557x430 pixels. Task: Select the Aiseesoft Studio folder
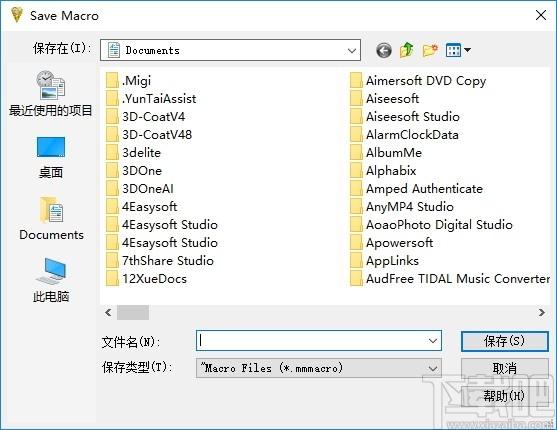(x=405, y=117)
